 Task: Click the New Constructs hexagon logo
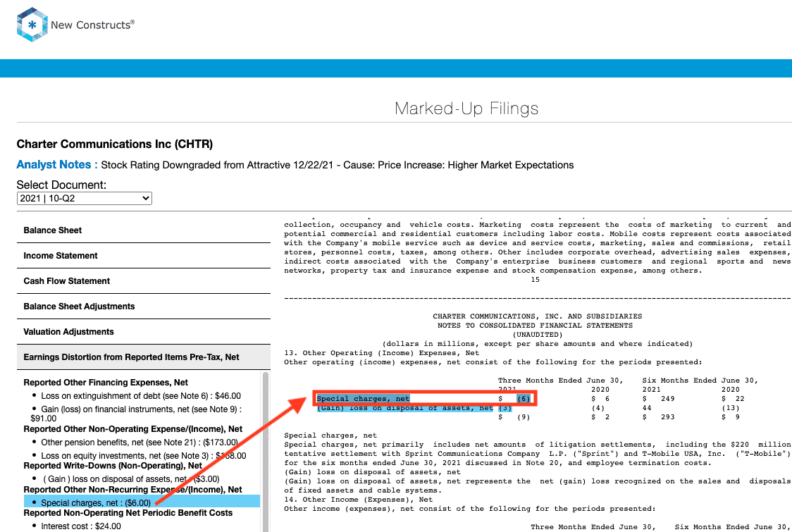pyautogui.click(x=32, y=24)
